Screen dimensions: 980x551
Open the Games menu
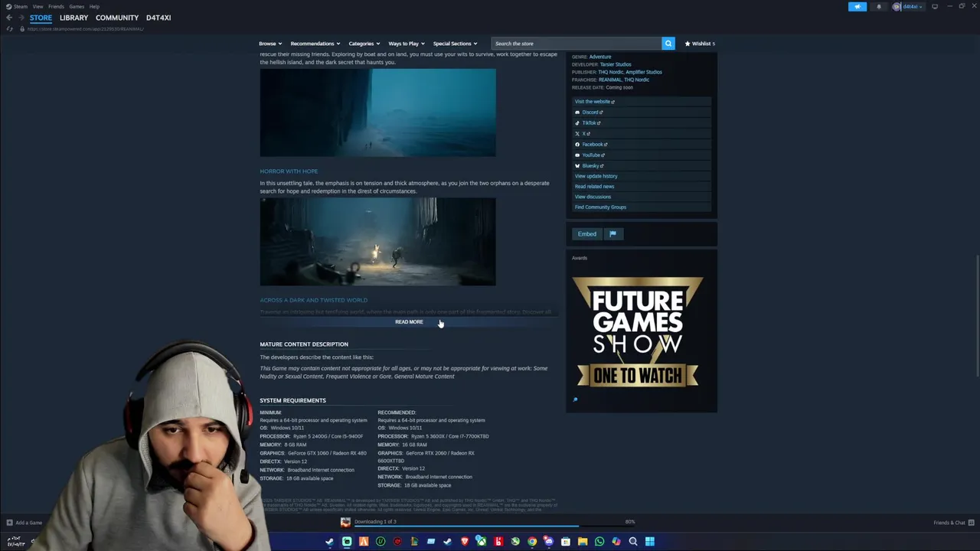tap(77, 6)
